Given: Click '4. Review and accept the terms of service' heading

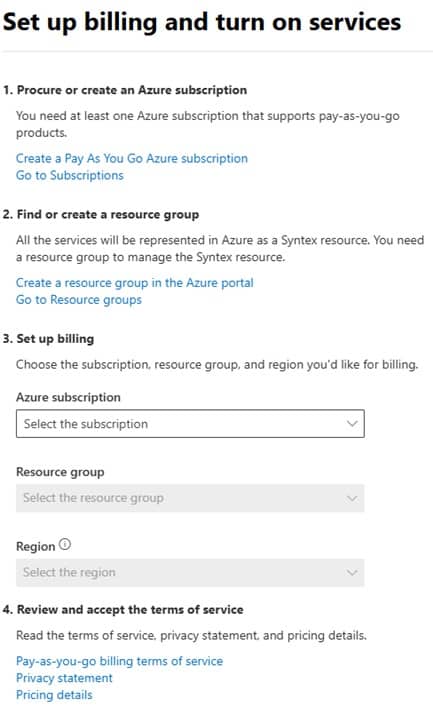Looking at the screenshot, I should [x=123, y=610].
